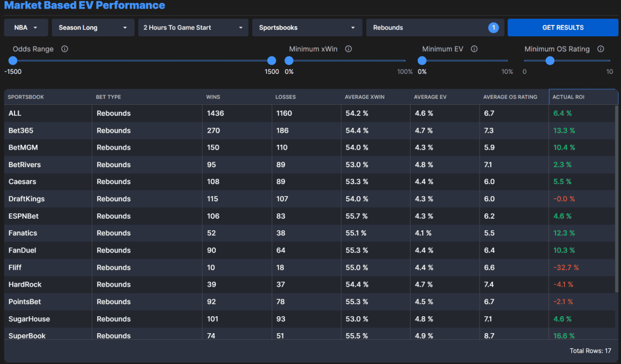Screen dimensions: 621x364
Task: Select the HardRock row
Action: pos(309,285)
